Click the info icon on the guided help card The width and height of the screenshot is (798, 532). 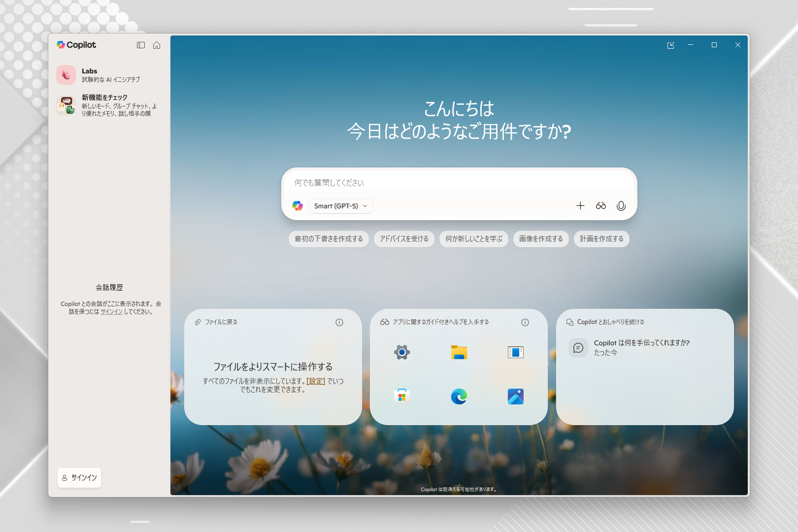point(525,322)
